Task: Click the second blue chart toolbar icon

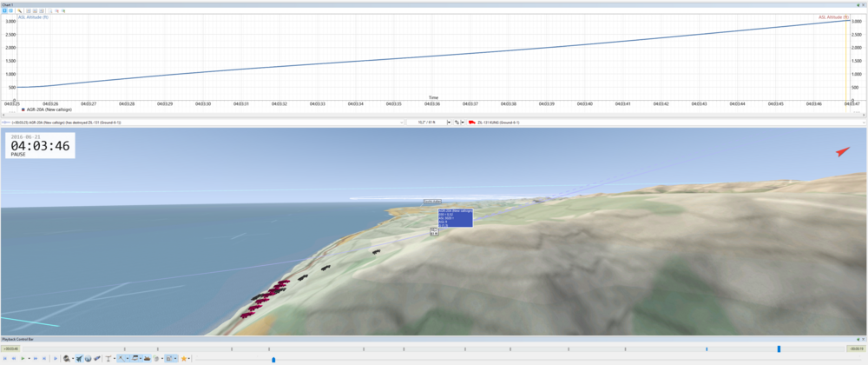Action: (x=11, y=10)
